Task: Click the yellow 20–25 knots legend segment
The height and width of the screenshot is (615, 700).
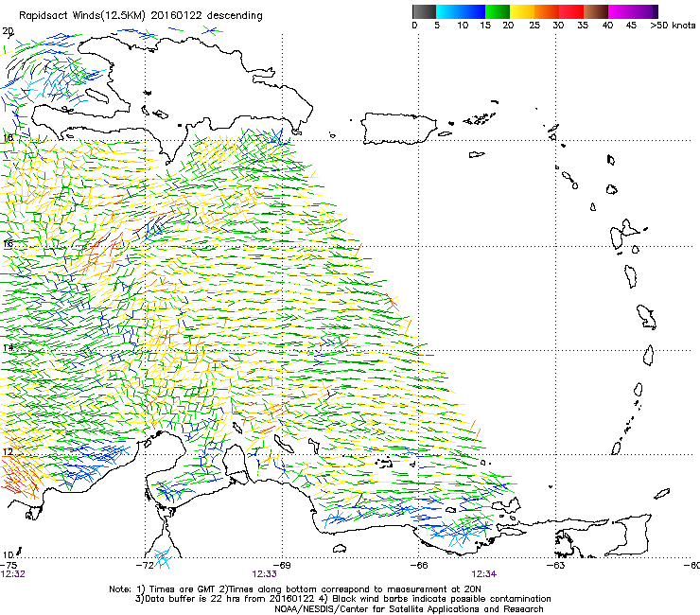Action: pos(522,11)
